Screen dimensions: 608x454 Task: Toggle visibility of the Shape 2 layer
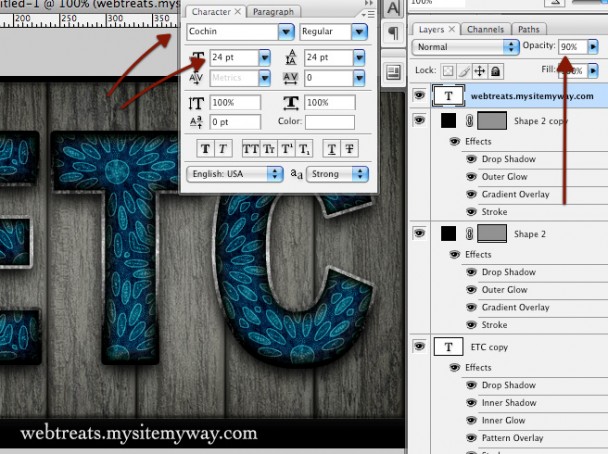419,233
